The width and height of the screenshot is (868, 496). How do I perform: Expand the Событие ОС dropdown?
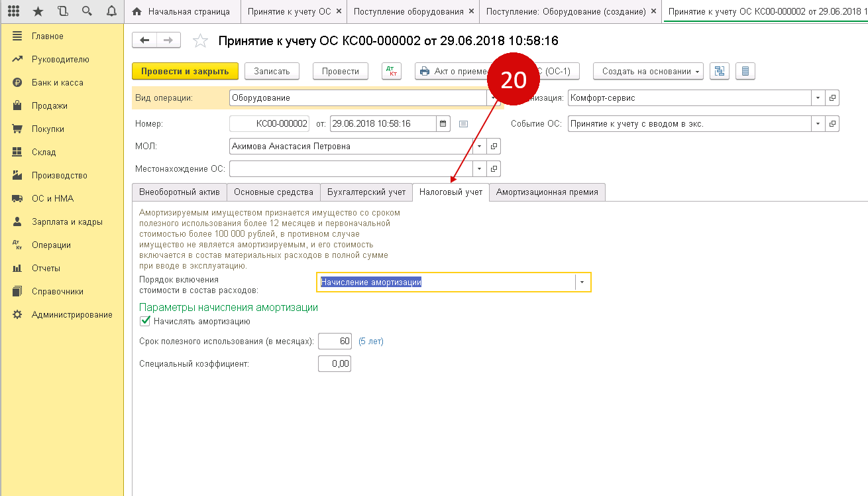point(819,123)
